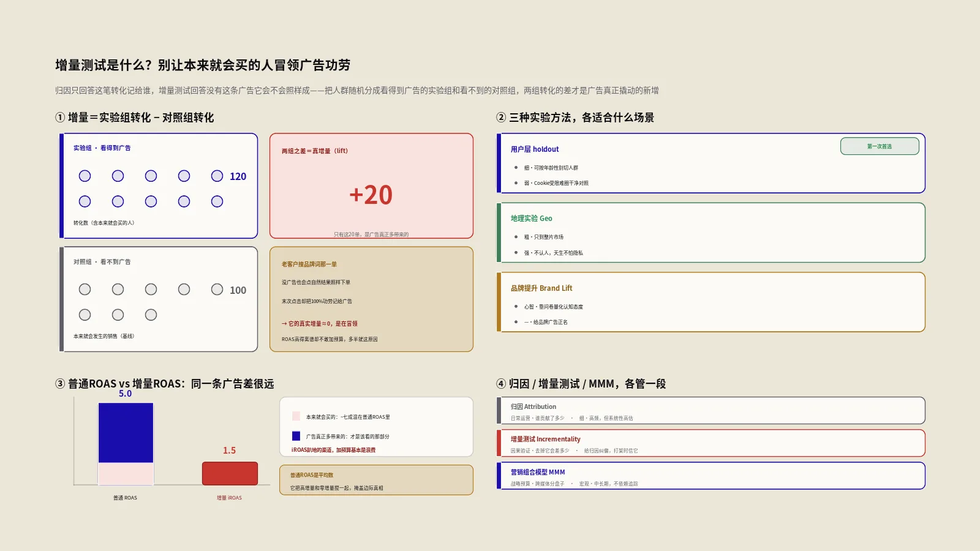Screen dimensions: 980x551
Task: Click the pink legend swatch 本来就会买的
Action: [296, 416]
